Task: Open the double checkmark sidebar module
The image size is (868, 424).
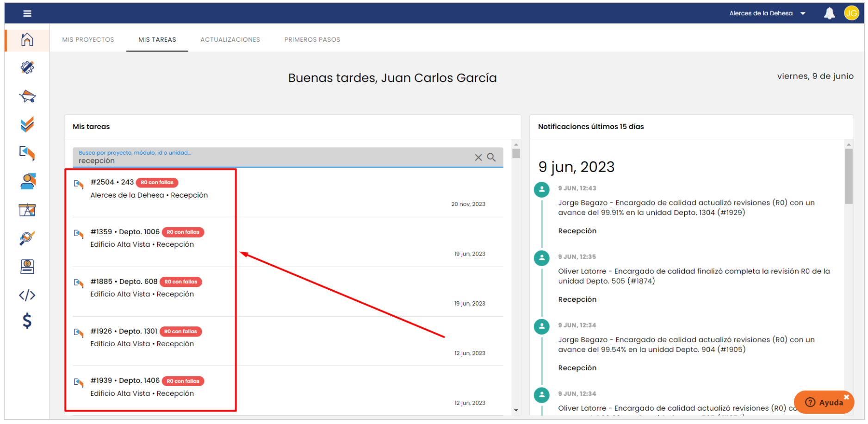Action: tap(27, 124)
